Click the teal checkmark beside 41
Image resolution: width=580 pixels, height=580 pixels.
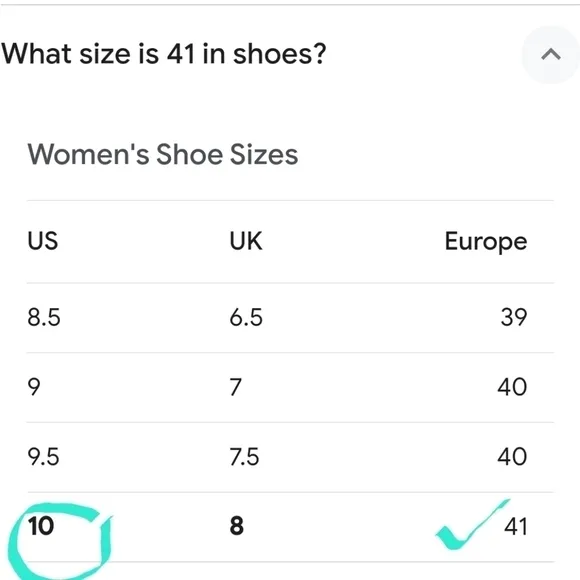[x=472, y=525]
